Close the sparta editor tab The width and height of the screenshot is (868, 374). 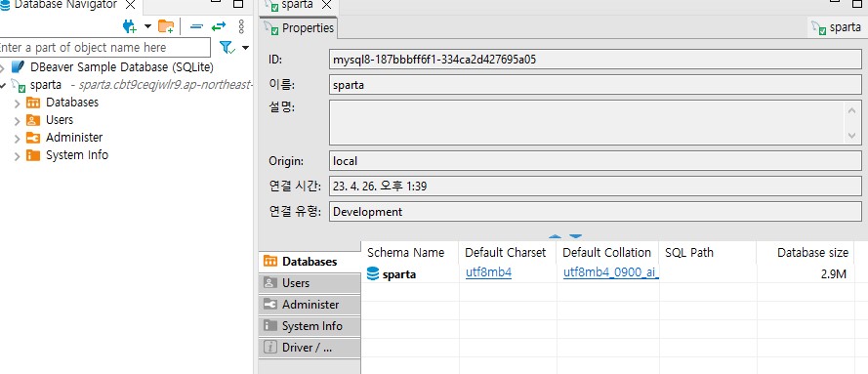(326, 5)
